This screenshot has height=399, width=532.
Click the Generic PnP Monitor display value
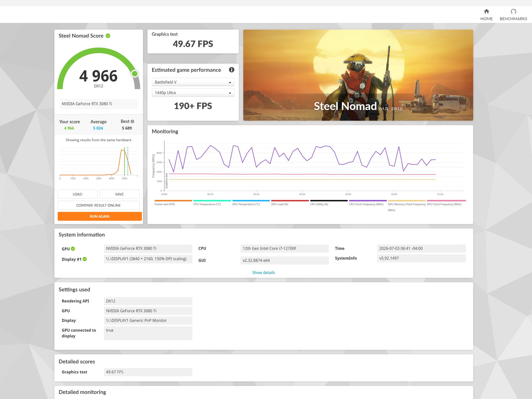coord(148,321)
